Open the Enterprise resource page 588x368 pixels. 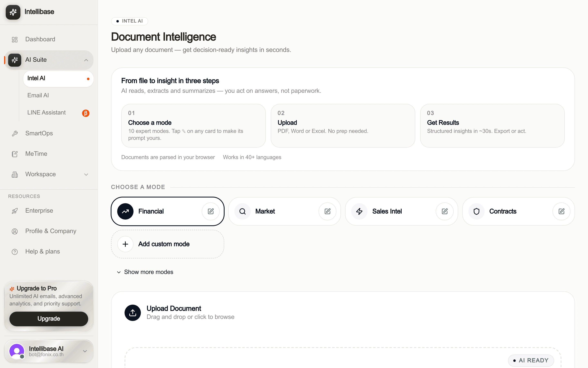[49, 211]
